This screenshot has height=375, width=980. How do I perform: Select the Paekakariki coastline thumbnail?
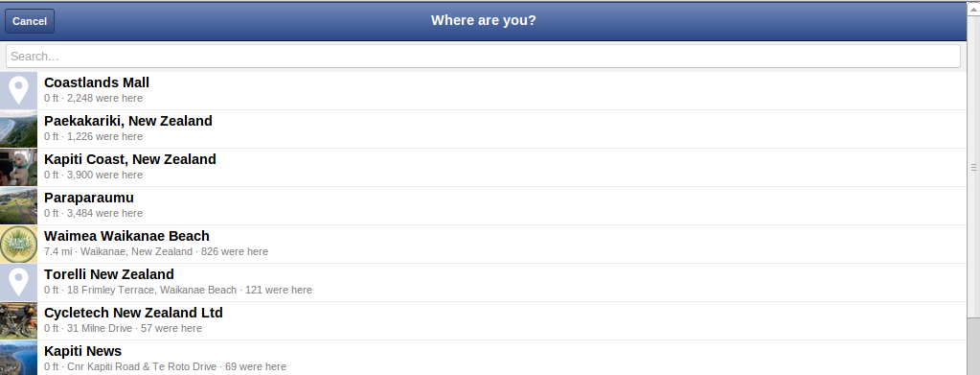[x=19, y=129]
